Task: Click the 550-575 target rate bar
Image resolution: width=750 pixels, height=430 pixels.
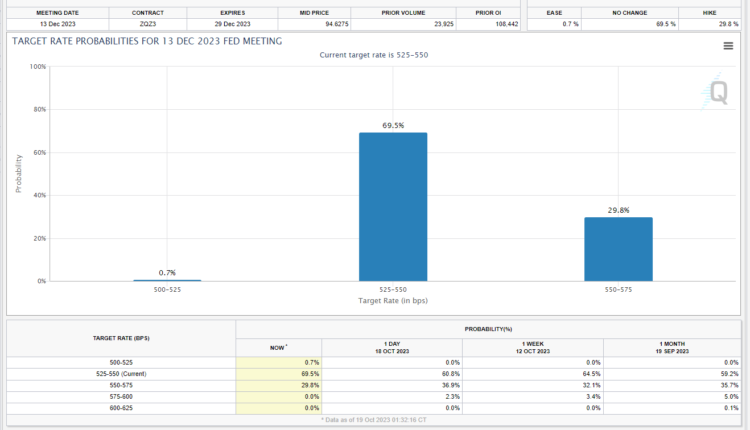Action: 618,249
